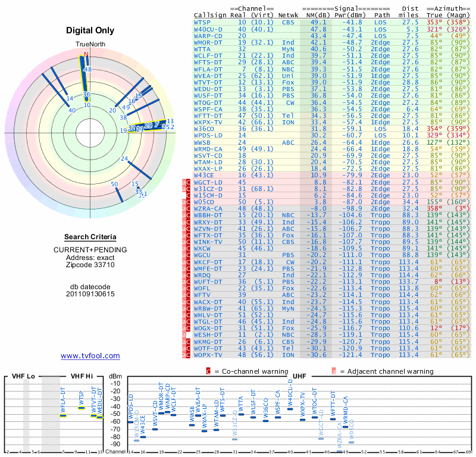Select the WBBH-DT callsign in the table
Image resolution: width=476 pixels, height=457 pixels.
[208, 215]
